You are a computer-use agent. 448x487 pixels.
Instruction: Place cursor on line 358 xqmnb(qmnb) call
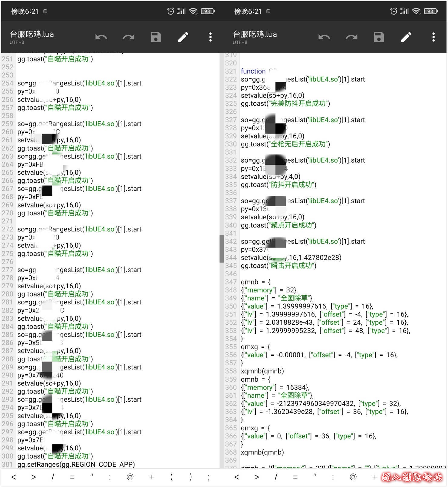click(262, 371)
